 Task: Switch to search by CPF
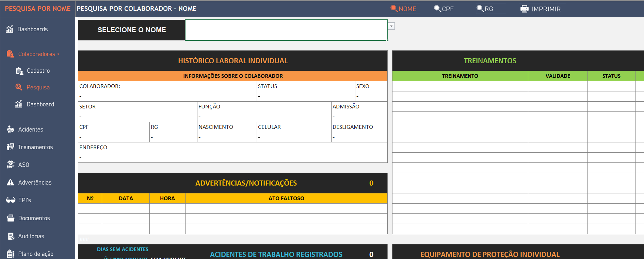click(444, 9)
